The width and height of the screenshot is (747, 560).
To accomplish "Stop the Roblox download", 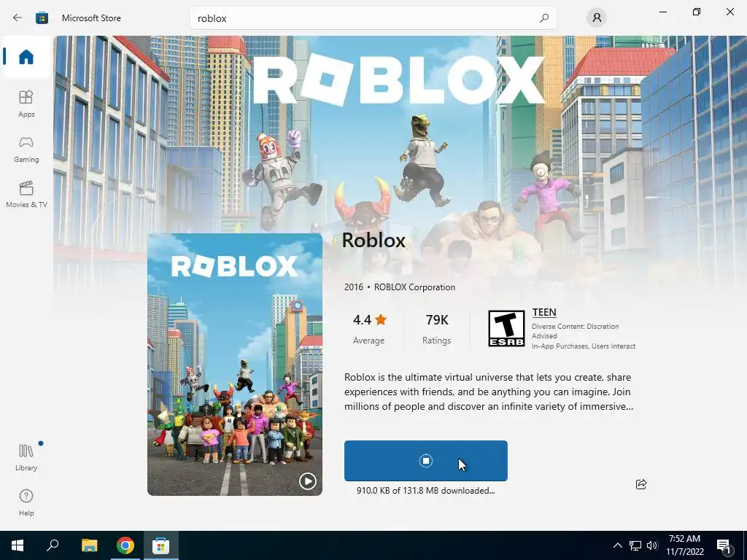I will (x=426, y=461).
